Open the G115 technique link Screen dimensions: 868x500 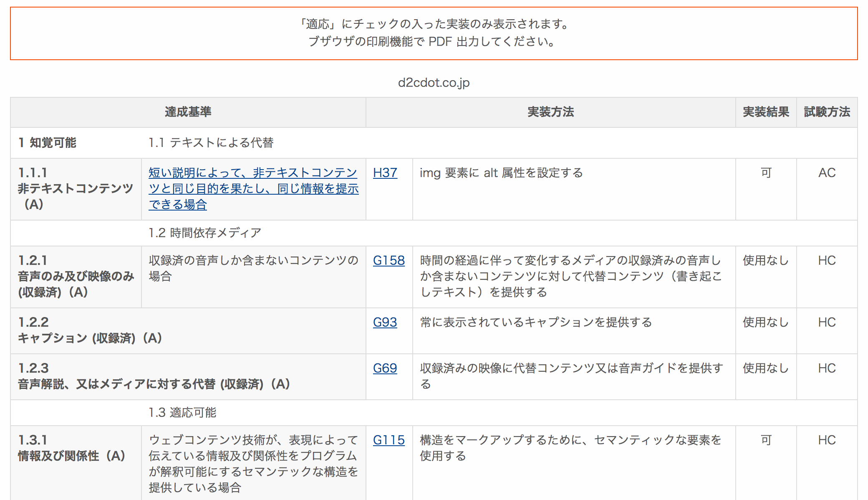pyautogui.click(x=389, y=440)
